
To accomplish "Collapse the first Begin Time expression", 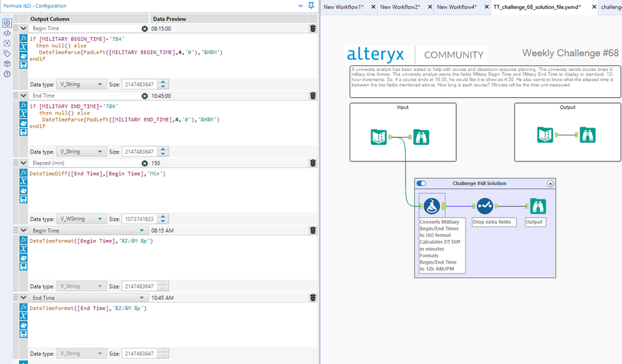I will pyautogui.click(x=24, y=29).
